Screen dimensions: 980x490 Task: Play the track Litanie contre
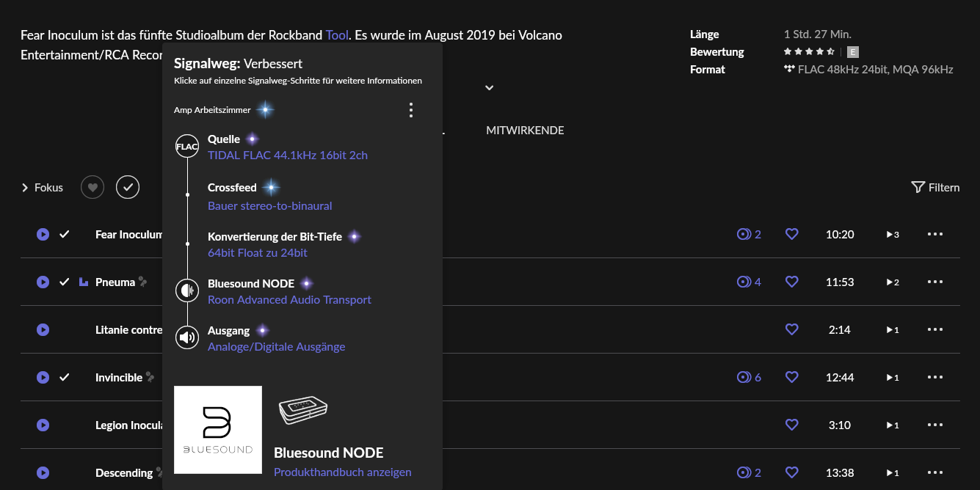(x=43, y=330)
